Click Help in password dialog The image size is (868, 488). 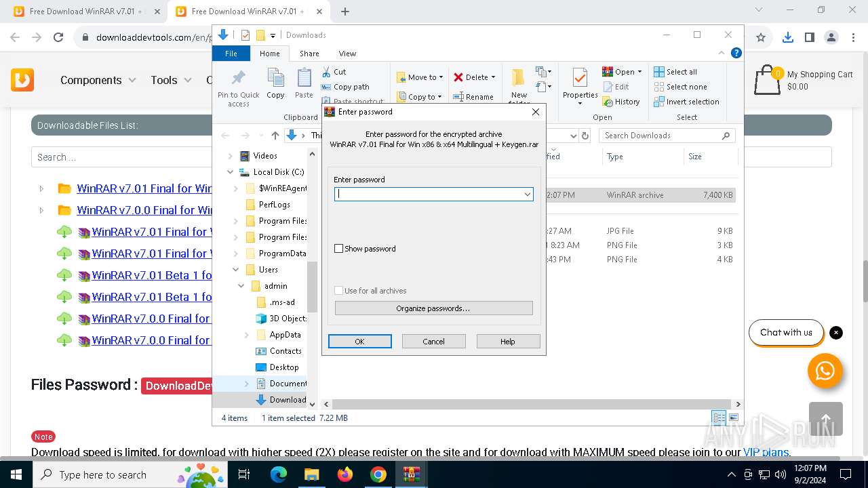pyautogui.click(x=508, y=342)
